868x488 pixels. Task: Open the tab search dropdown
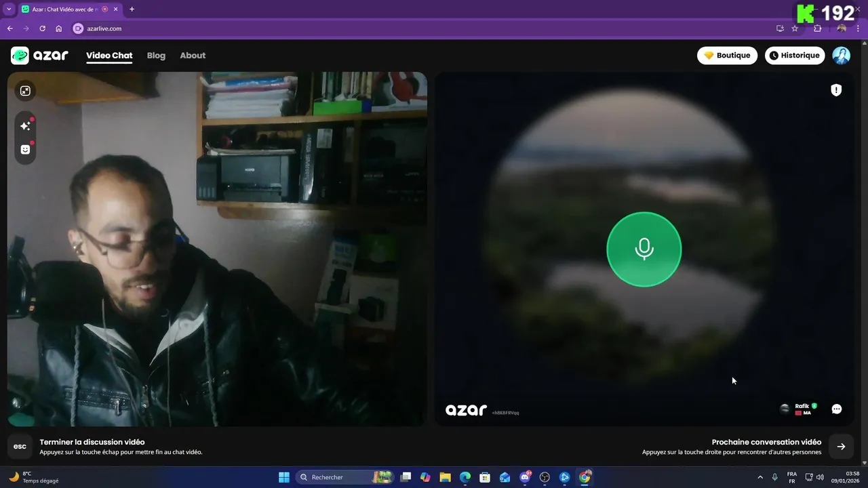[x=9, y=9]
